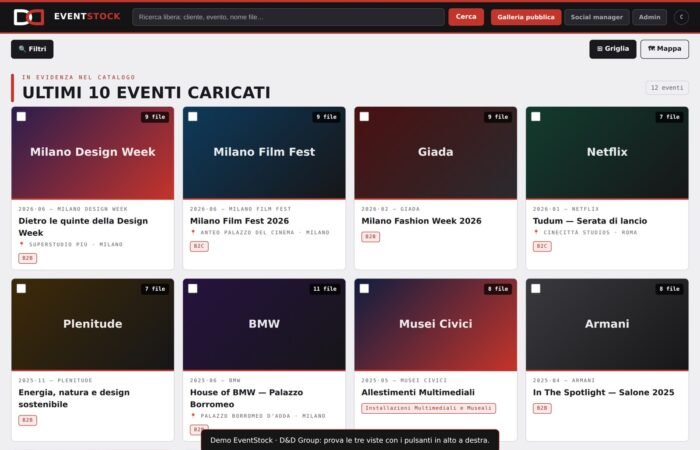This screenshot has width=700, height=450.
Task: Open the Social manager section
Action: tap(596, 17)
